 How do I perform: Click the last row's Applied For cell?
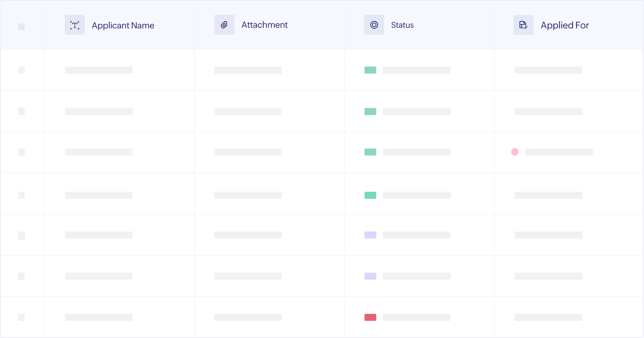548,317
